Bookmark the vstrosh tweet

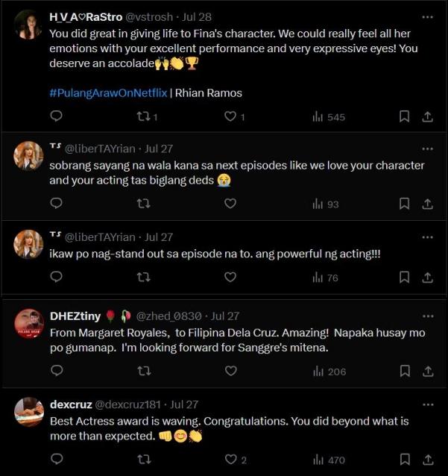[x=404, y=116]
